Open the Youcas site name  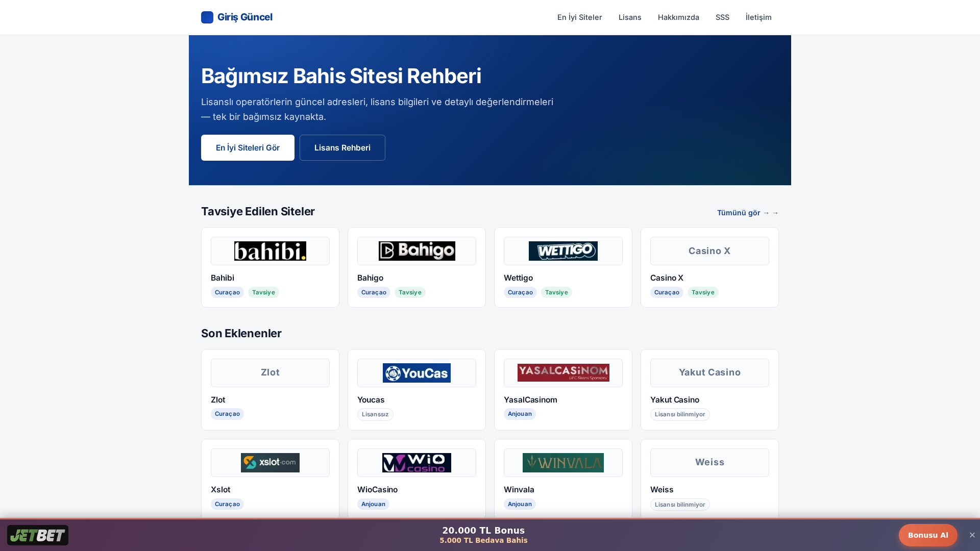(371, 399)
